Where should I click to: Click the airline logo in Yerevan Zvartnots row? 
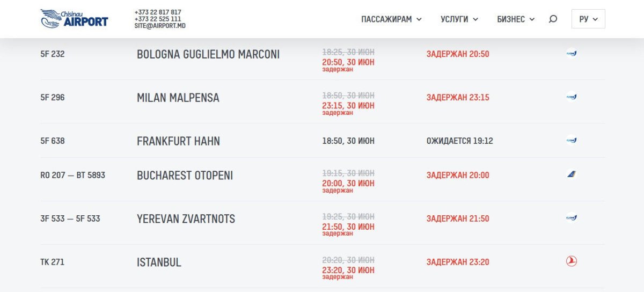coord(571,217)
